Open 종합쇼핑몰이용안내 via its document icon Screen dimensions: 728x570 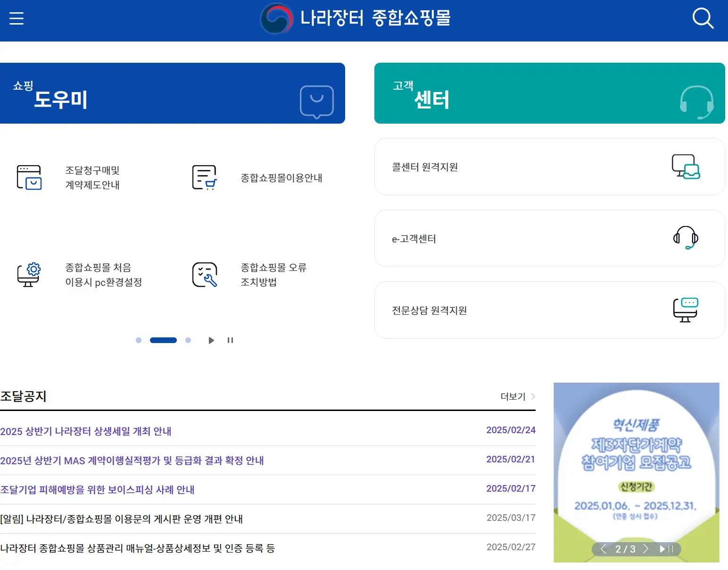pos(205,178)
